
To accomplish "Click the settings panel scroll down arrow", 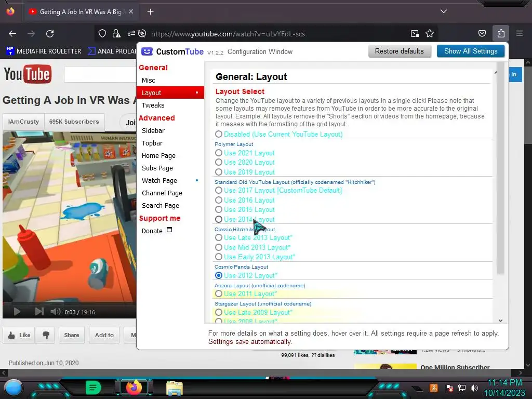I will tap(500, 320).
